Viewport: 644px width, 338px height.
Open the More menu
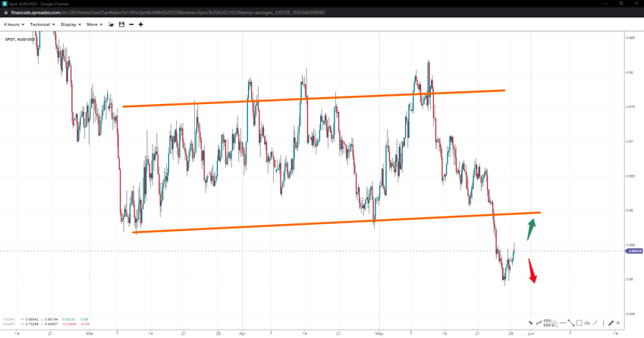[x=94, y=24]
